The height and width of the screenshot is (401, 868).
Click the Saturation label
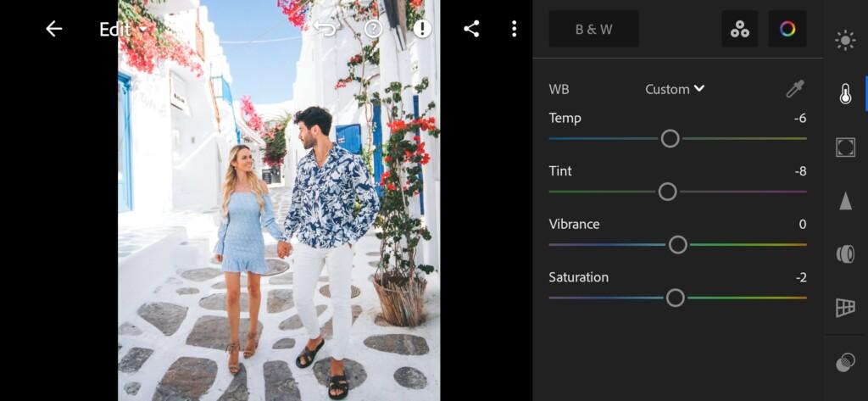pyautogui.click(x=578, y=277)
